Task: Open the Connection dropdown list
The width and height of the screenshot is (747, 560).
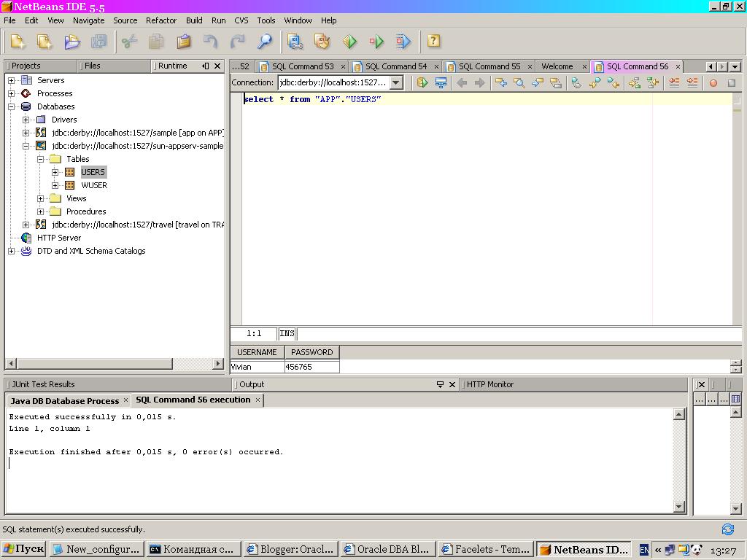Action: pos(396,82)
